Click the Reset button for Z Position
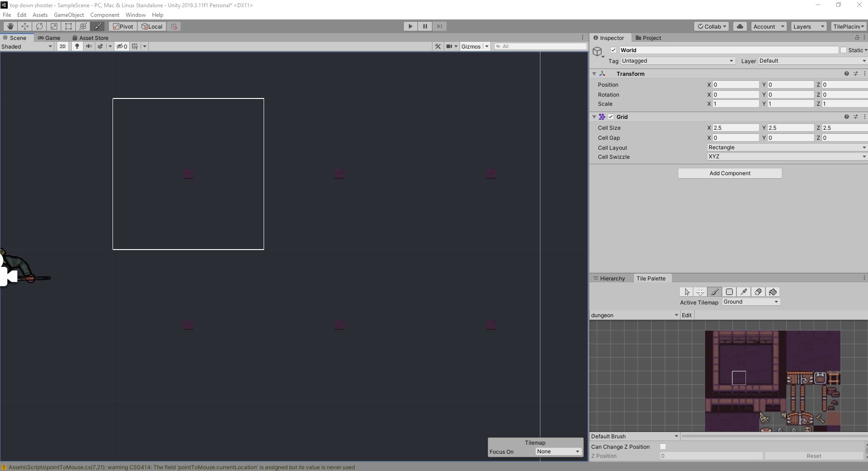Image resolution: width=868 pixels, height=471 pixels. coord(814,456)
